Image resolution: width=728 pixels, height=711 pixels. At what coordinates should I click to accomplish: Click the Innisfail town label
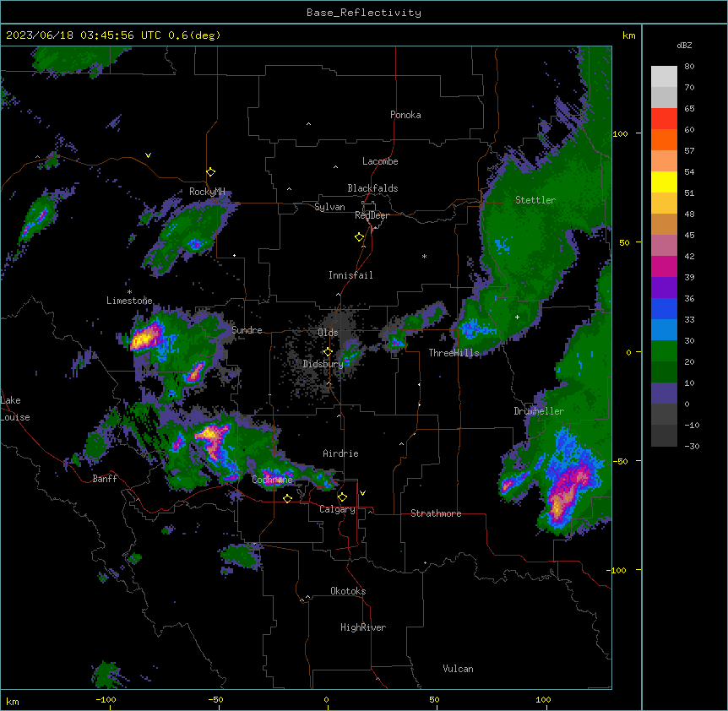click(x=350, y=275)
